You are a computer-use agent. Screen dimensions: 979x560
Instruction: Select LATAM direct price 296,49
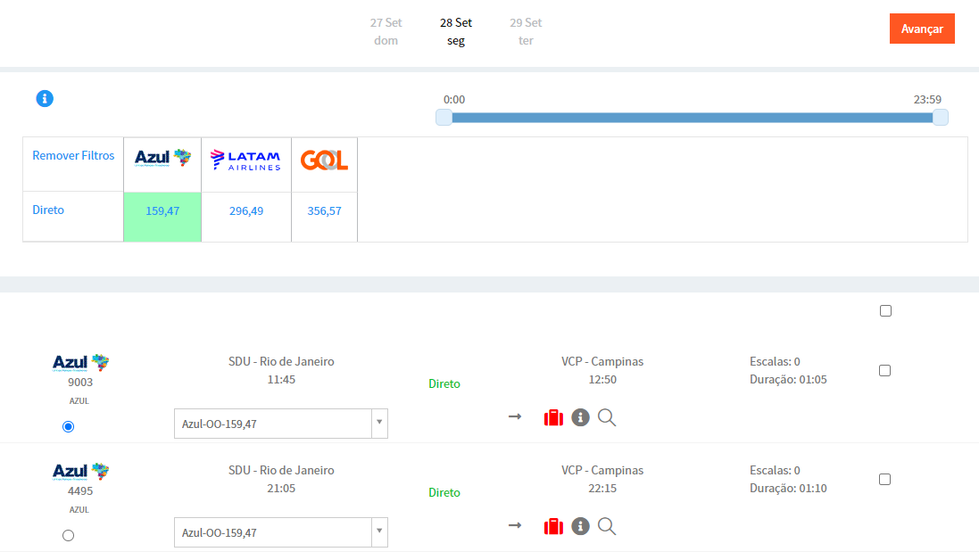click(x=246, y=210)
